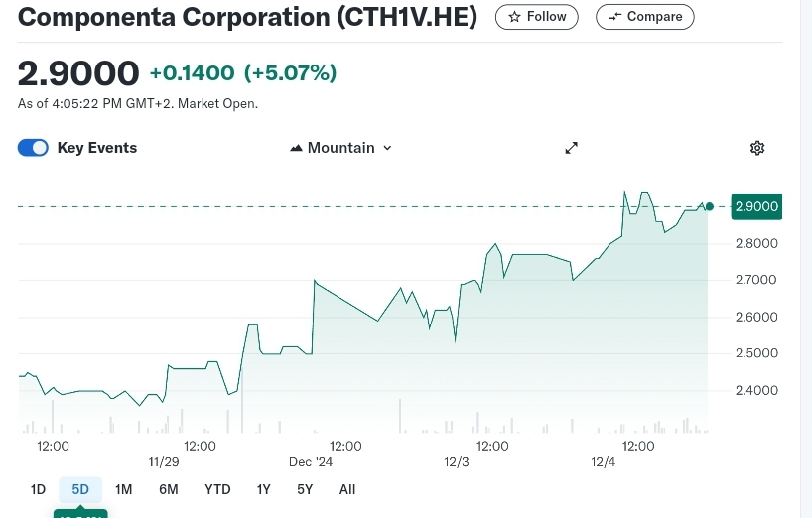Select the 5D time range

[x=80, y=489]
